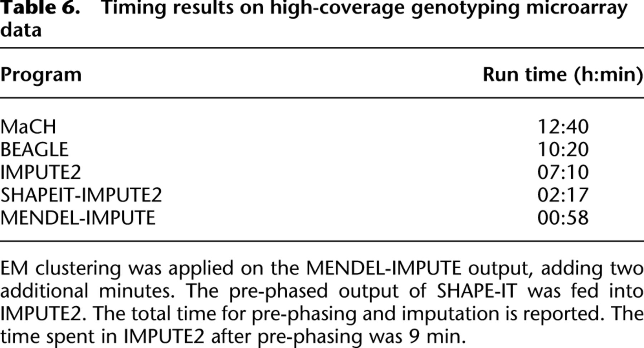Select the Program column header
This screenshot has height=348, width=644.
coord(41,75)
